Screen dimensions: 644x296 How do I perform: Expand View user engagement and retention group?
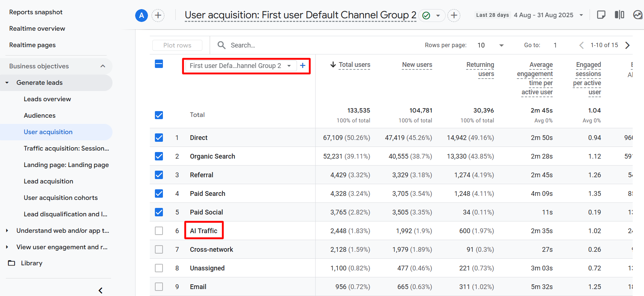coord(7,247)
